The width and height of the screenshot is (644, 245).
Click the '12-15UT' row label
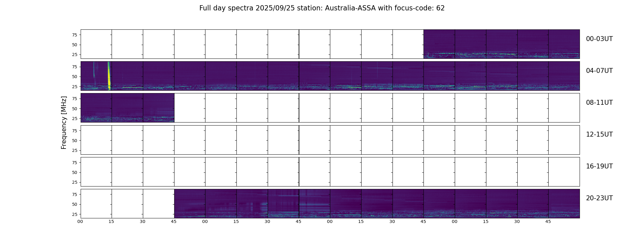coord(599,134)
